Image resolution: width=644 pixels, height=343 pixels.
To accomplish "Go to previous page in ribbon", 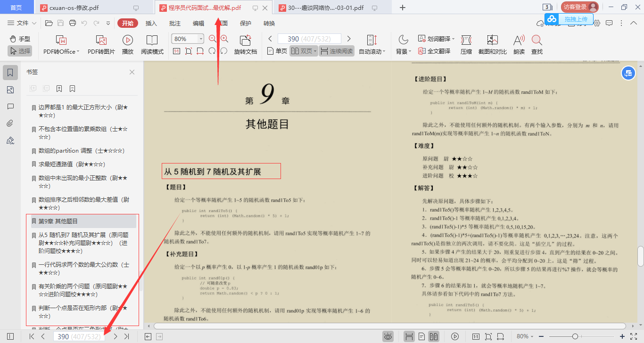I will (x=270, y=39).
